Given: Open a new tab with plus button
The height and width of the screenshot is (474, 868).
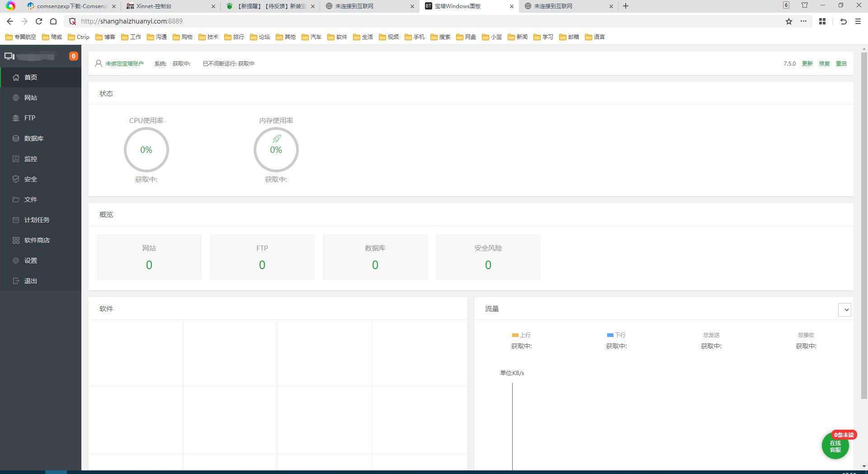Looking at the screenshot, I should click(x=626, y=6).
